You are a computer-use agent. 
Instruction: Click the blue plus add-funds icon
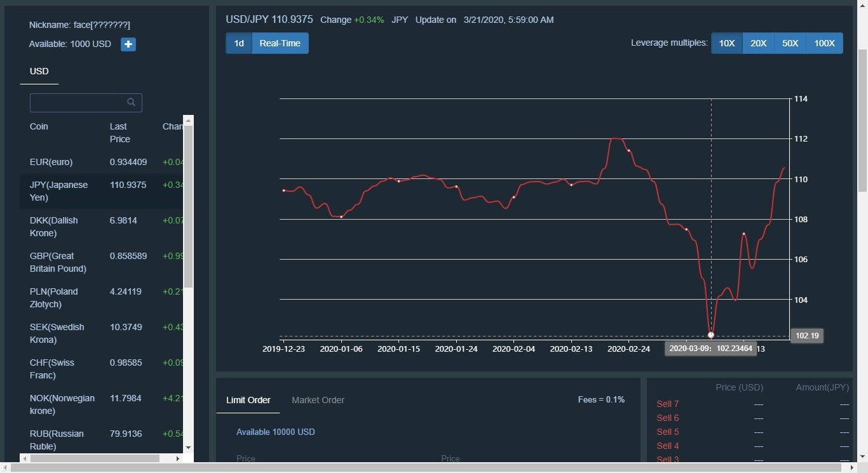[x=128, y=44]
